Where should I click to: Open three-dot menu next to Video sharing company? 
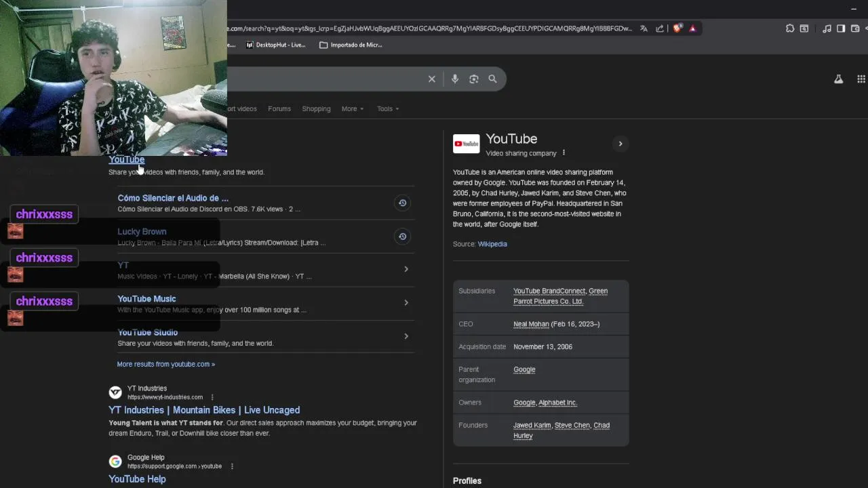tap(564, 153)
